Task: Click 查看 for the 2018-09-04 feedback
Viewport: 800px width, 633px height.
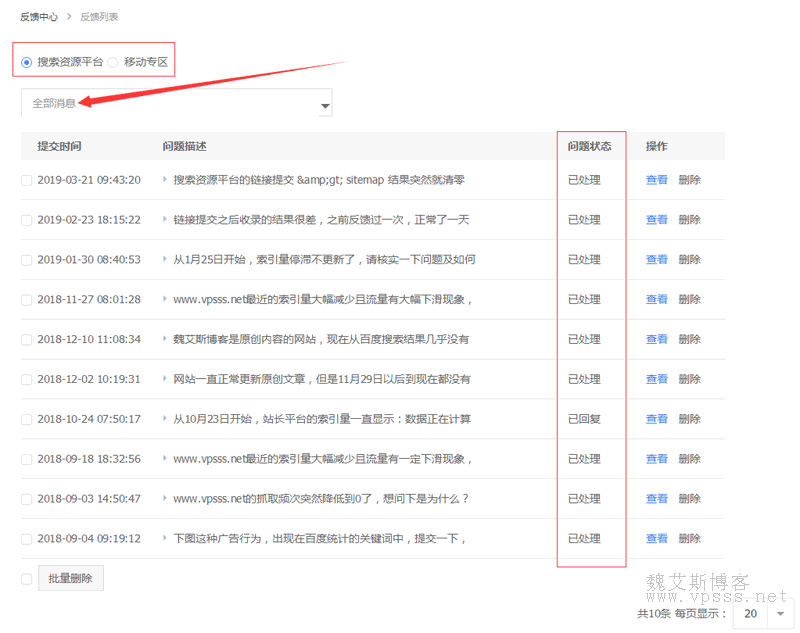Action: tap(657, 539)
